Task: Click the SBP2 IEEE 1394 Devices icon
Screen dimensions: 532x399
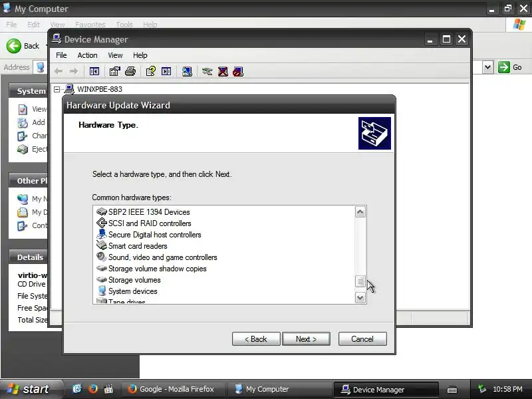Action: 102,212
